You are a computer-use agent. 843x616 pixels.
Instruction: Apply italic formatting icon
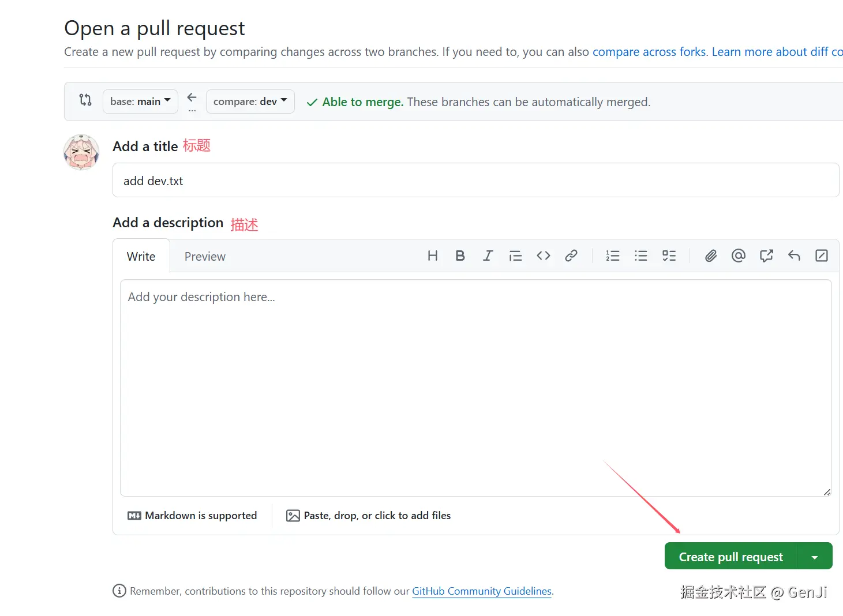[488, 256]
